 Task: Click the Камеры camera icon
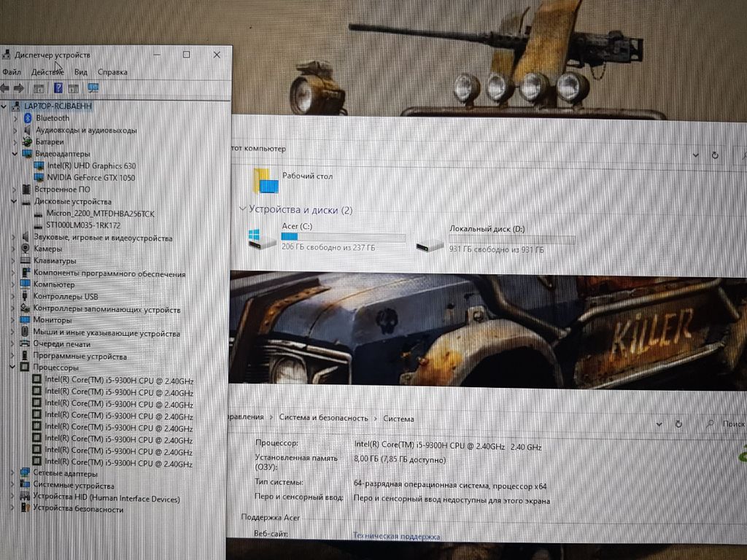pyautogui.click(x=26, y=249)
